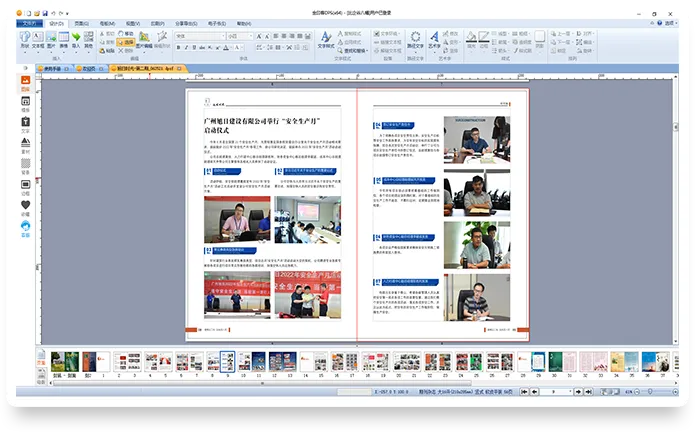This screenshot has height=432, width=695.
Task: Click the Path Text (路径文字) icon
Action: (414, 39)
